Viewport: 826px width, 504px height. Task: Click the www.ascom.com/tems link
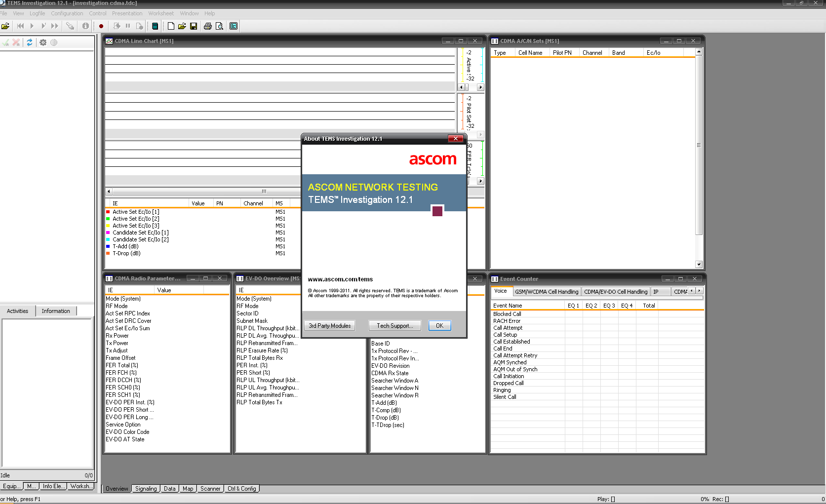[340, 279]
